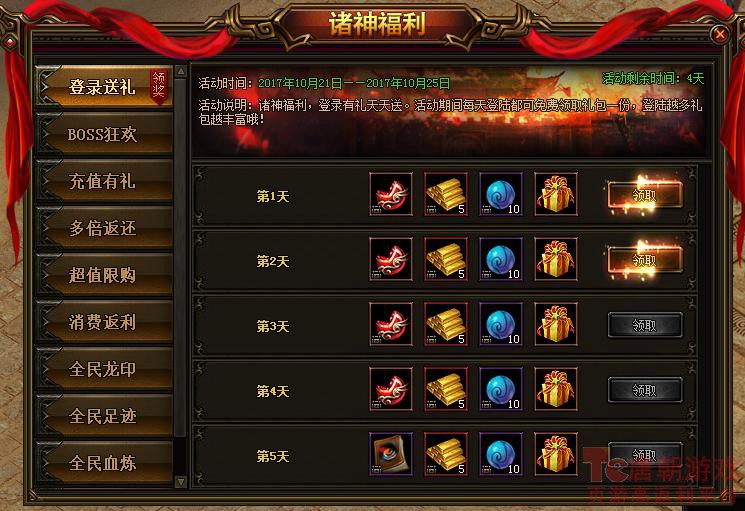Viewport: 745px width, 511px height.
Task: Click the Day 1 red wing reward icon
Action: click(391, 194)
